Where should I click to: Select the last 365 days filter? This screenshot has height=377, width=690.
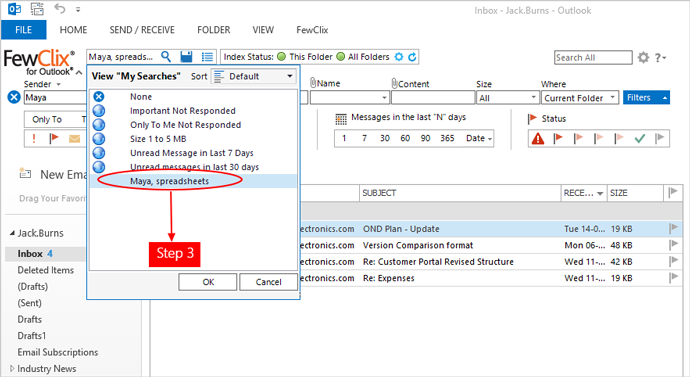coord(447,138)
